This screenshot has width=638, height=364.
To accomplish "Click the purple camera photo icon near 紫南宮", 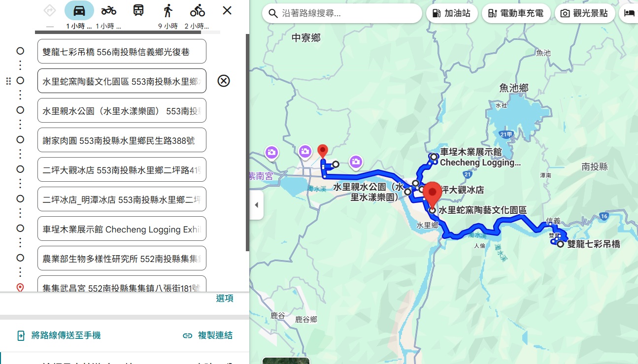I will [271, 153].
